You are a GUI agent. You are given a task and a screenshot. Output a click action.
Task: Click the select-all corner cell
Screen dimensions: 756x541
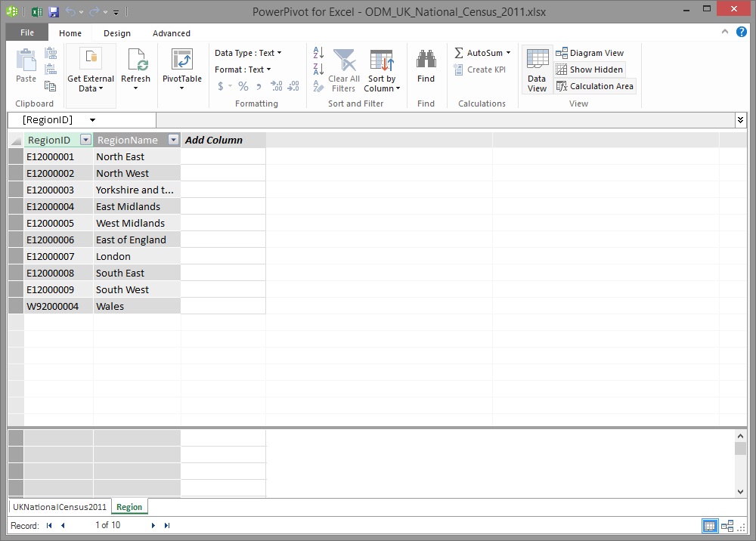16,140
